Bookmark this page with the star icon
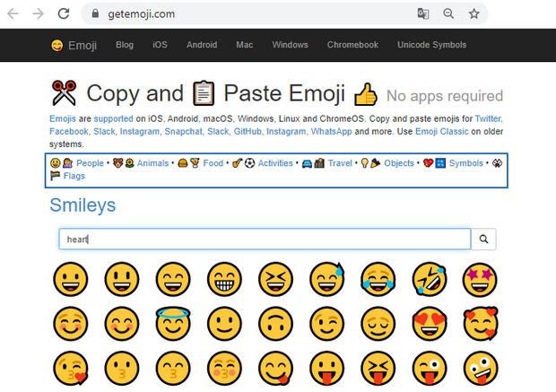 (474, 13)
